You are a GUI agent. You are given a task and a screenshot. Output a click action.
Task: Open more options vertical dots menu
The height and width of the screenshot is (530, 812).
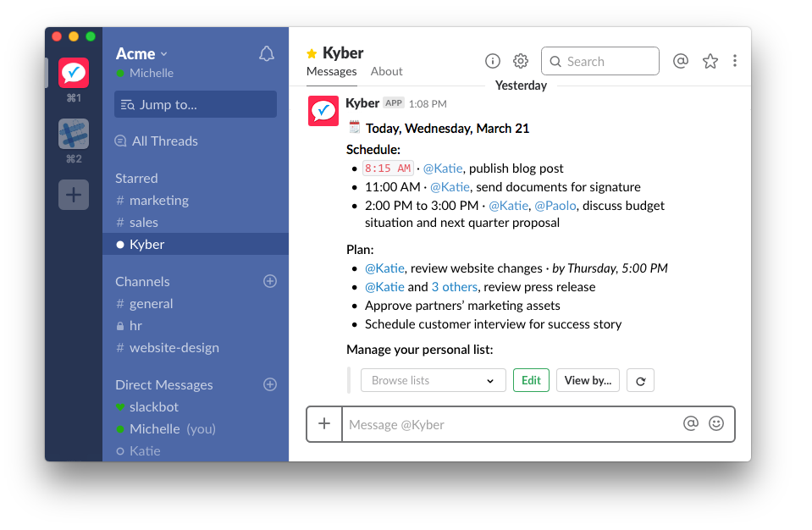click(x=735, y=61)
